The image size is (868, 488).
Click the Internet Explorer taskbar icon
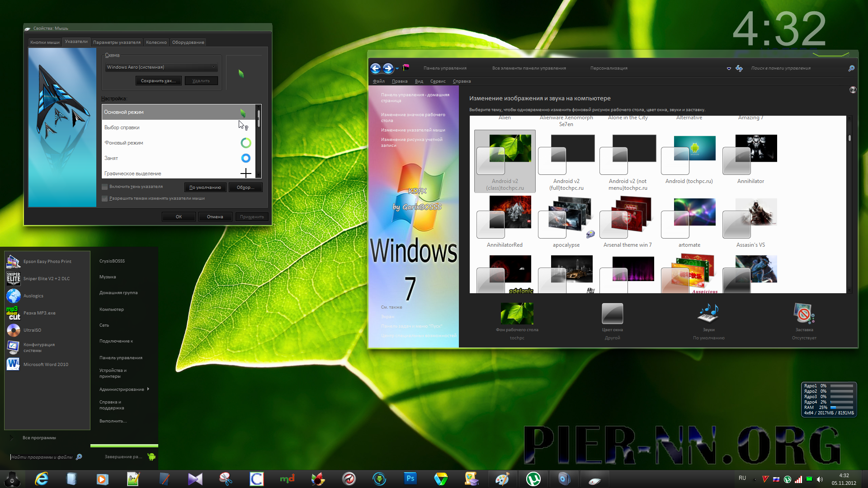tap(42, 479)
